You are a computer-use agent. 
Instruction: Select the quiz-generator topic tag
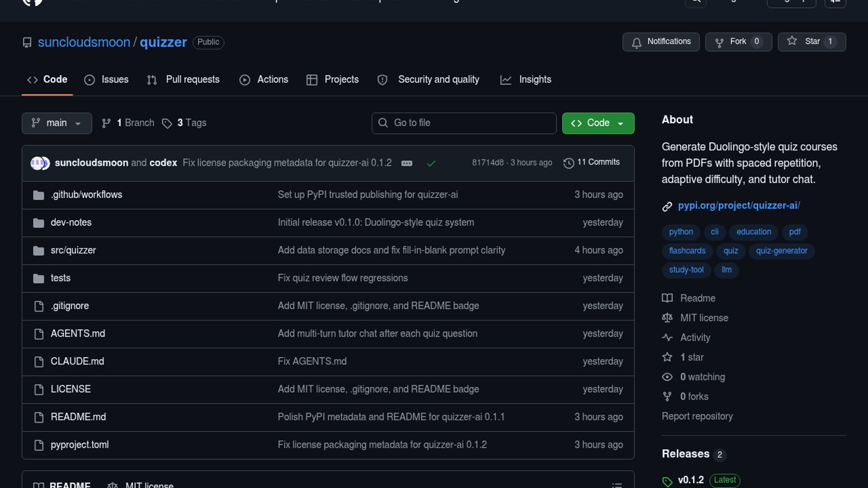point(781,251)
